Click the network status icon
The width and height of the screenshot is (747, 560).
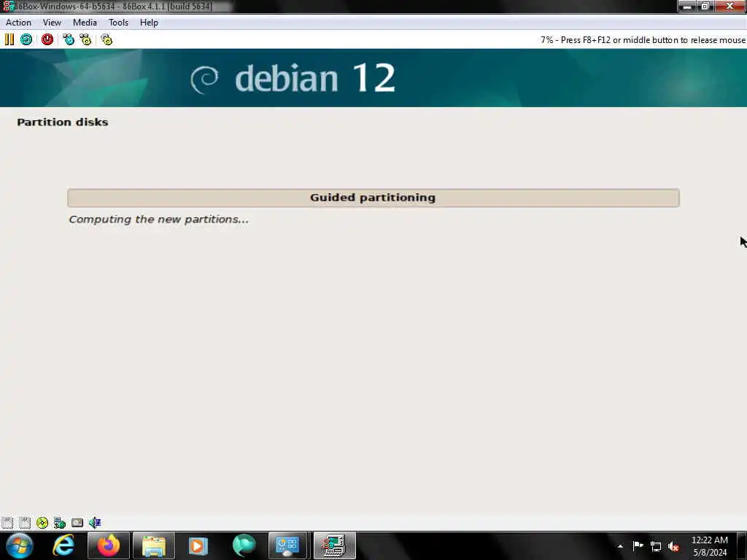[60, 523]
